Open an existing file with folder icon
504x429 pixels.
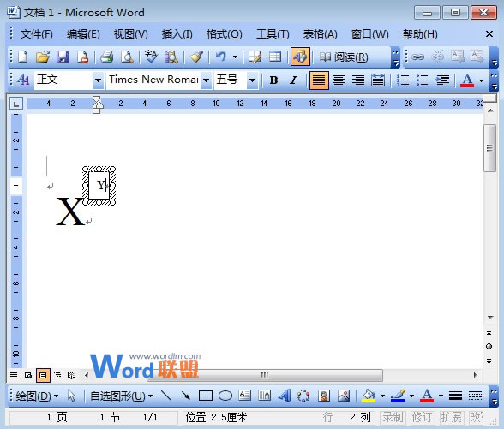coord(43,57)
